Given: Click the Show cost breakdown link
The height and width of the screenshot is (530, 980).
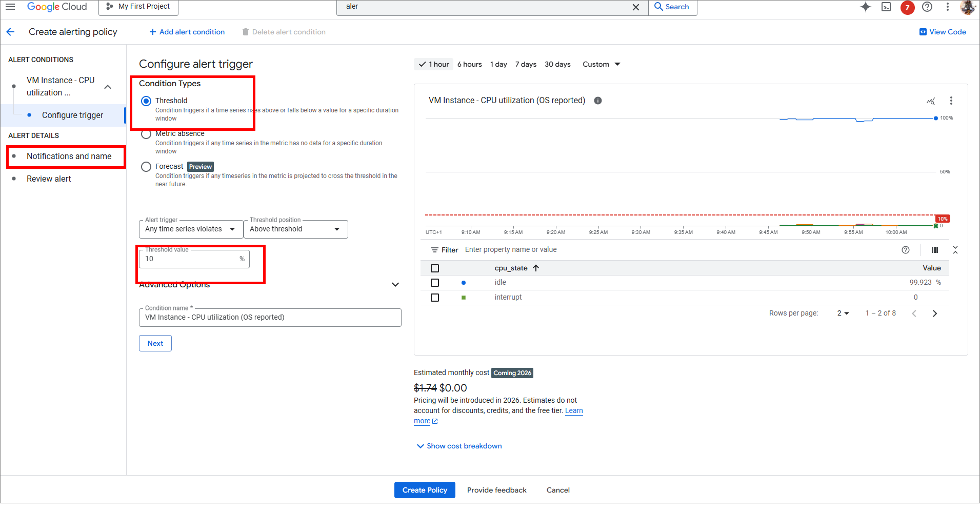Looking at the screenshot, I should coord(458,446).
